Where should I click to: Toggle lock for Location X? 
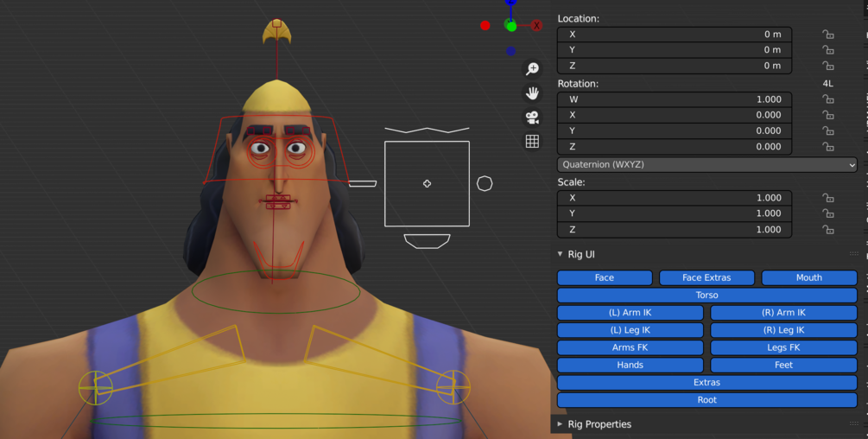(827, 35)
